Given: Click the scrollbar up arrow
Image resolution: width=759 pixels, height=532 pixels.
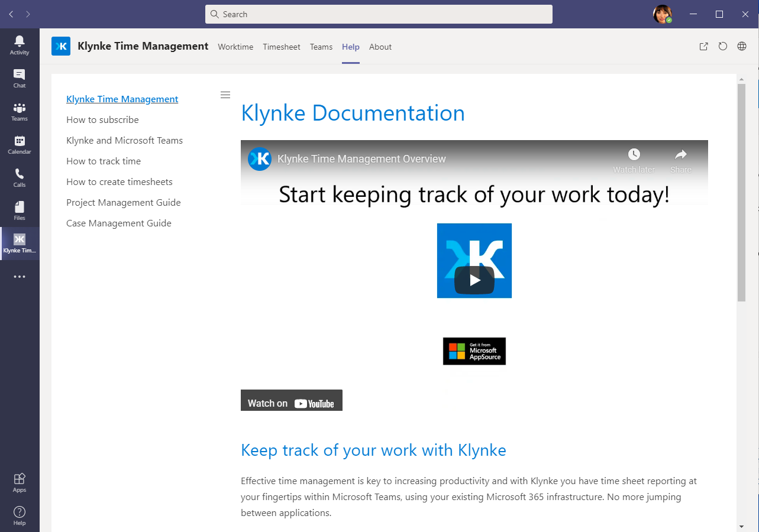Looking at the screenshot, I should click(741, 78).
